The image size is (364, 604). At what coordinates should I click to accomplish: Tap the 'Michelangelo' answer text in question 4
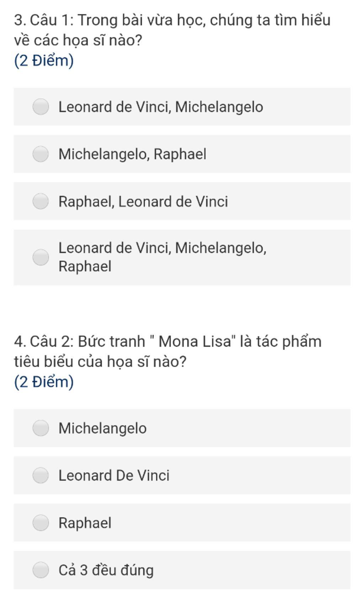point(102,429)
